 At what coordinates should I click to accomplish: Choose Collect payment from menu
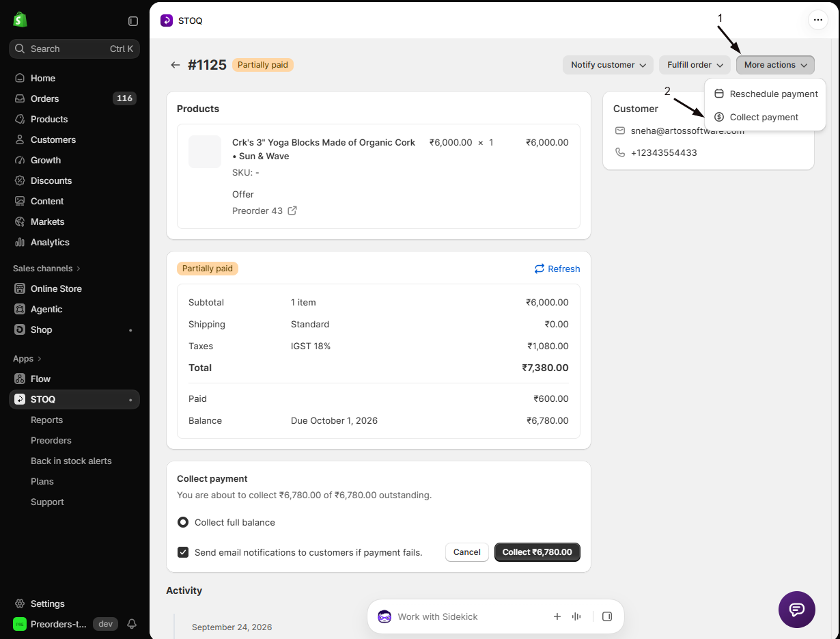pos(765,117)
